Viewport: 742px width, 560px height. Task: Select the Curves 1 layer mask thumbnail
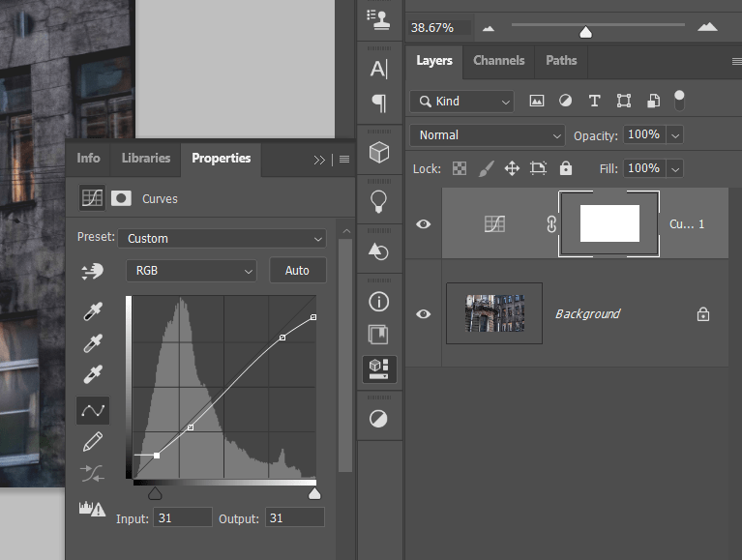(x=609, y=223)
